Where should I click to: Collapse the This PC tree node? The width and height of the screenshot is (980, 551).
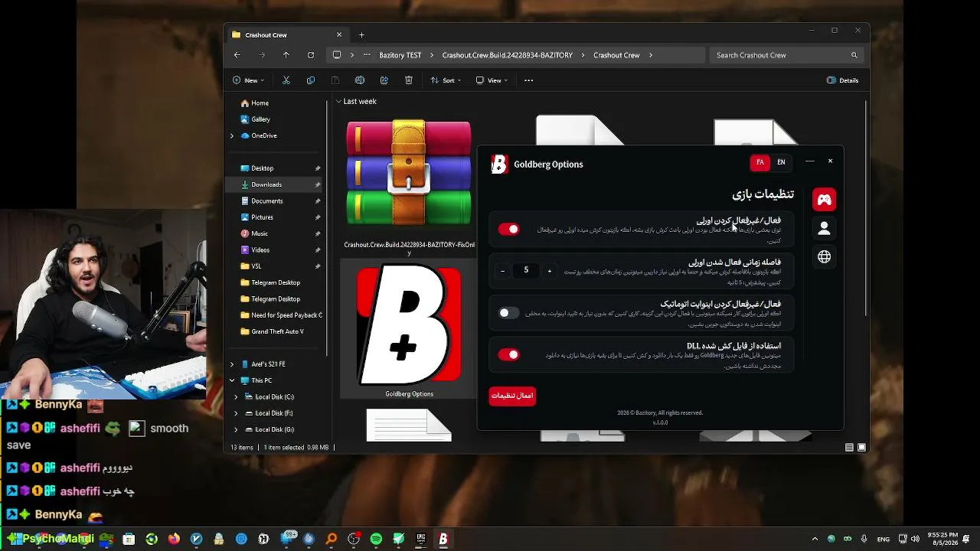[232, 380]
